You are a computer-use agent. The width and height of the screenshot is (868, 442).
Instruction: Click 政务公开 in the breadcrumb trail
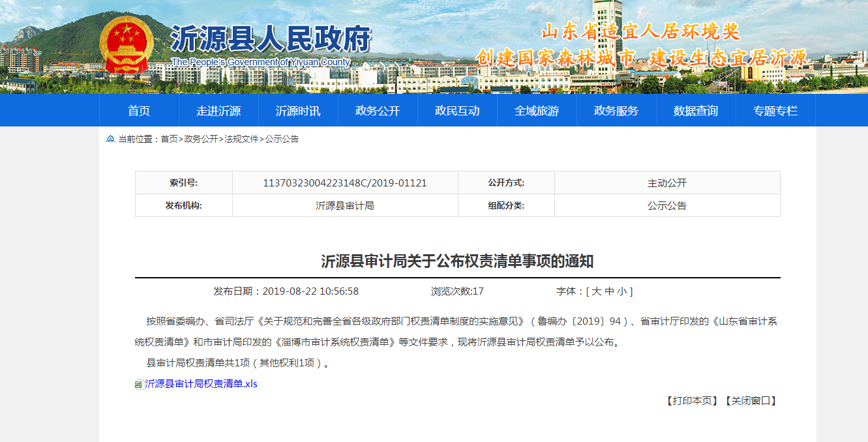pos(201,139)
